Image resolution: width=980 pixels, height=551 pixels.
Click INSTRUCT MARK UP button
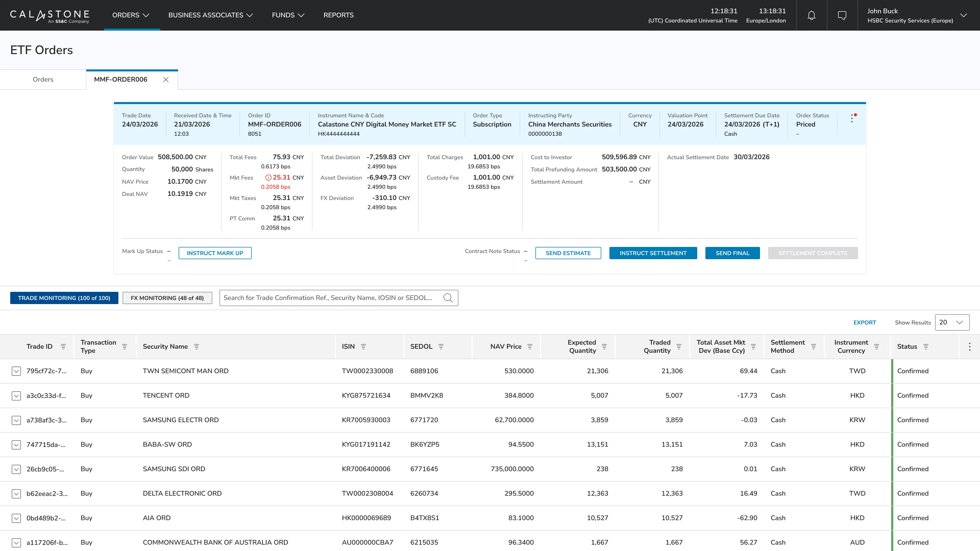(x=215, y=253)
